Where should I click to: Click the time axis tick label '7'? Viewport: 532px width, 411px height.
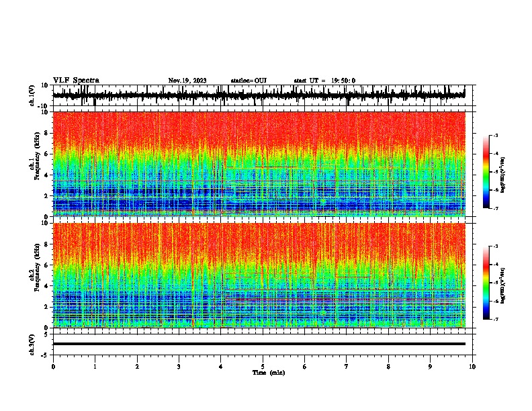[x=347, y=367]
